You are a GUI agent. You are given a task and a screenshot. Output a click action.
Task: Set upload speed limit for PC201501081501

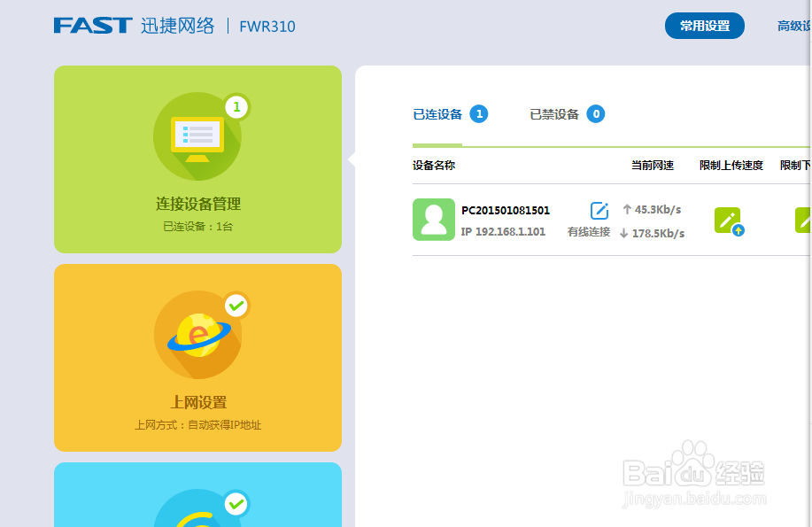(729, 221)
